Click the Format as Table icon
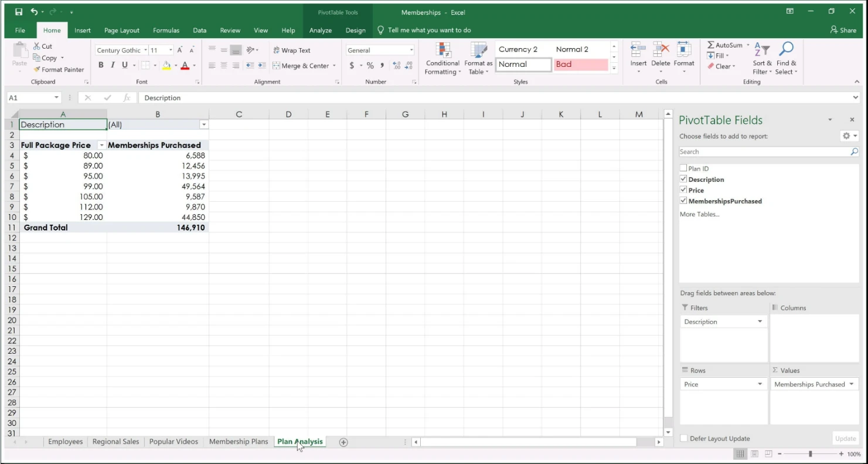Viewport: 868px width, 464px height. pos(479,50)
